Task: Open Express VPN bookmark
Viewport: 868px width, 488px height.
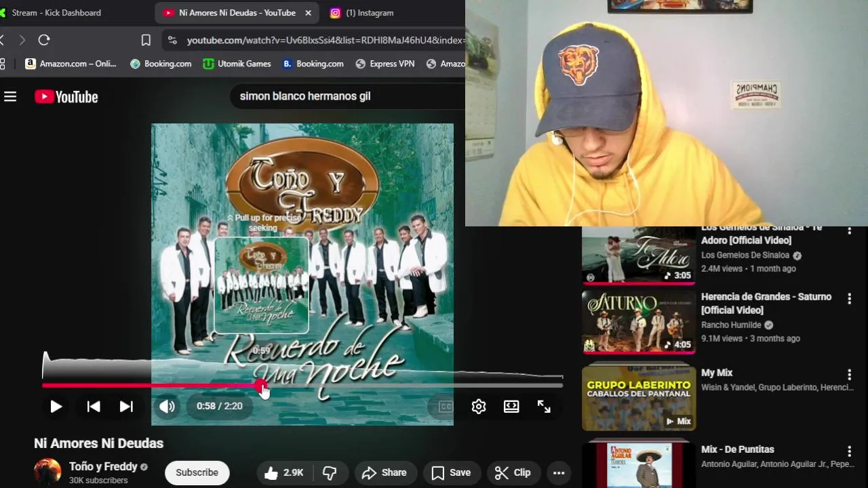Action: (x=385, y=64)
